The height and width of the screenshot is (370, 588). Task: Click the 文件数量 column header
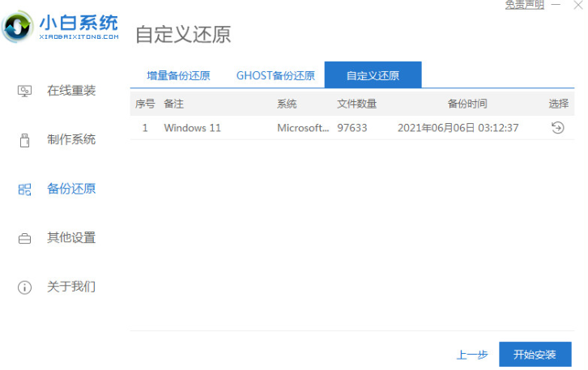[356, 104]
